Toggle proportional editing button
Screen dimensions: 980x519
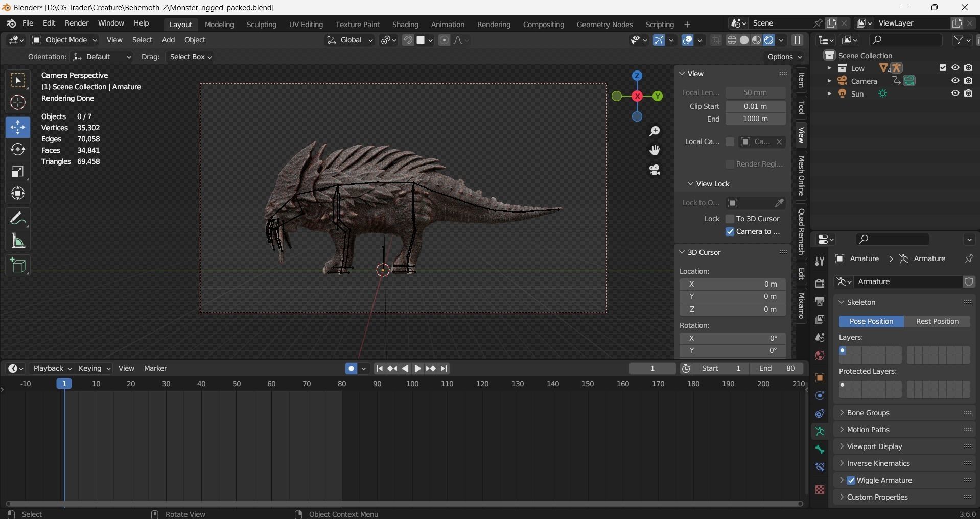pyautogui.click(x=444, y=40)
